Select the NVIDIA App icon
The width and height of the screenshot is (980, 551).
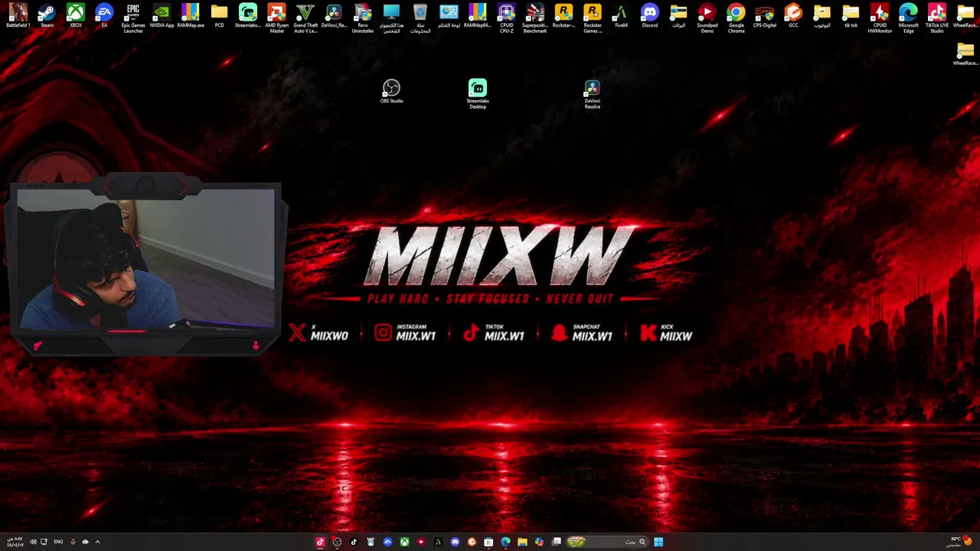click(x=162, y=16)
